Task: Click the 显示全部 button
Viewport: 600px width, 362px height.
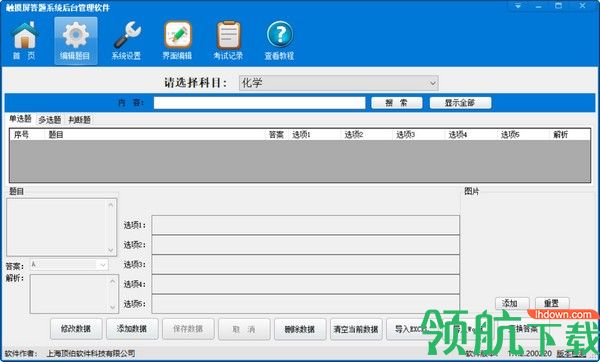Action: tap(460, 103)
